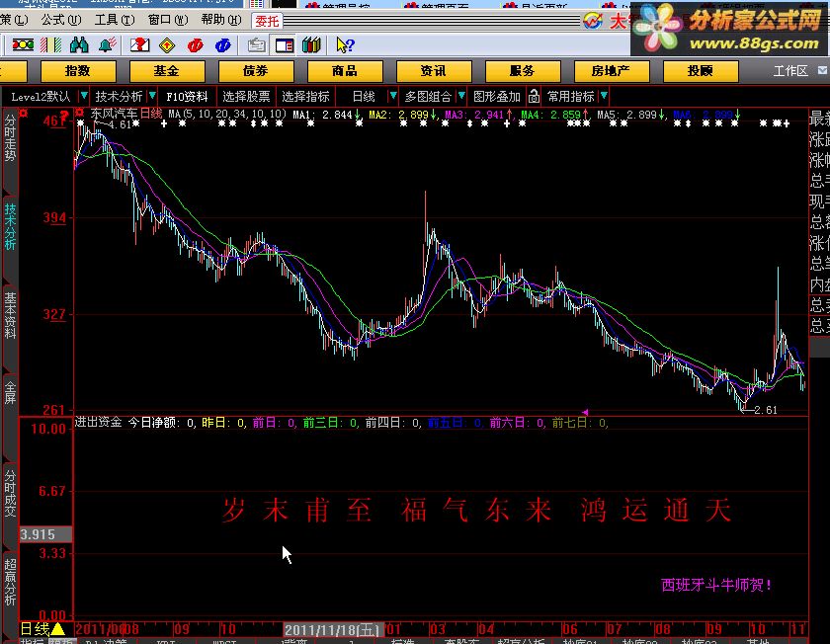Click the circular chart logo right of 委托
Viewport: 830px width, 644px height.
593,21
